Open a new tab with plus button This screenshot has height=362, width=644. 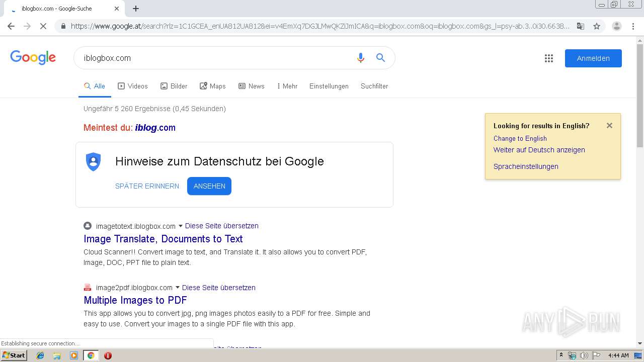pos(136,9)
